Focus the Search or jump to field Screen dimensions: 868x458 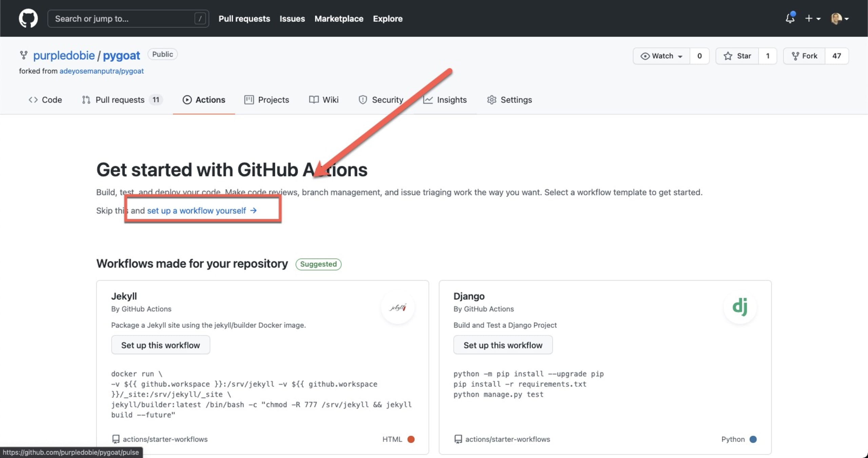(x=128, y=18)
